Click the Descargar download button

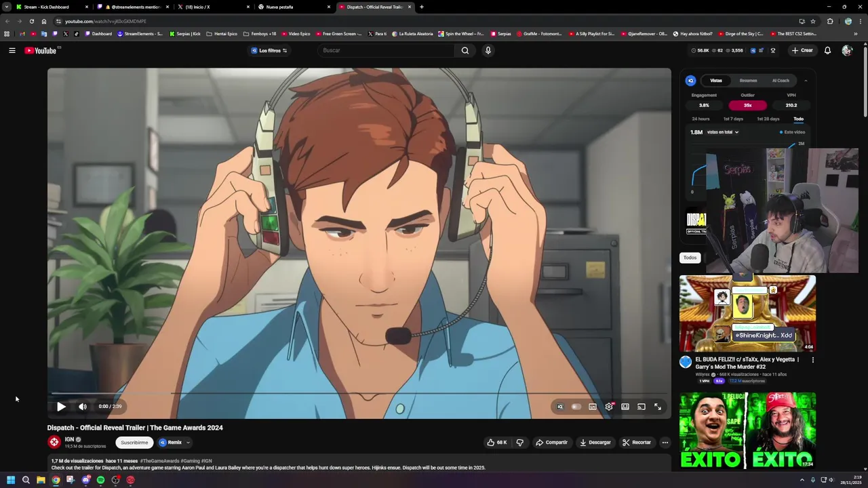point(595,443)
